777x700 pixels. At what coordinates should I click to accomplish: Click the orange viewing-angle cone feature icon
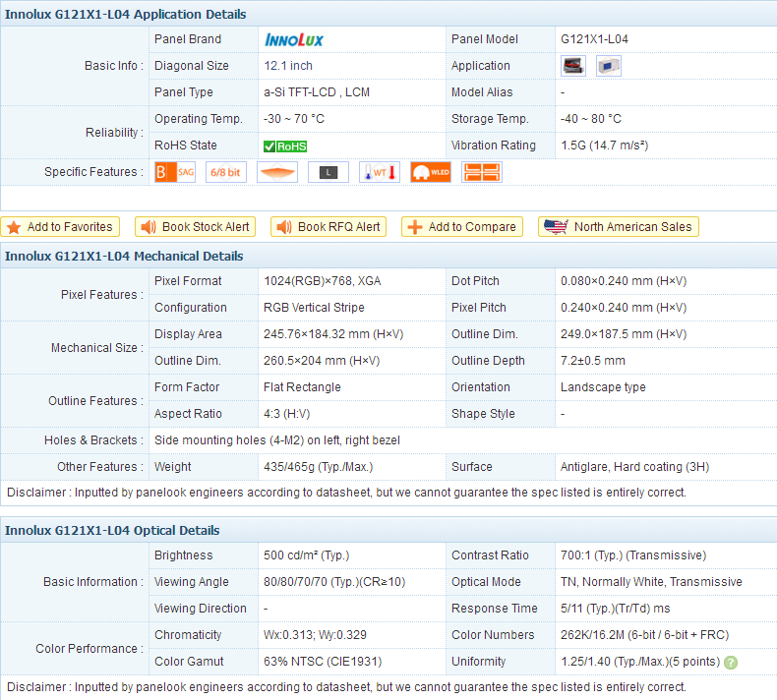coord(277,172)
